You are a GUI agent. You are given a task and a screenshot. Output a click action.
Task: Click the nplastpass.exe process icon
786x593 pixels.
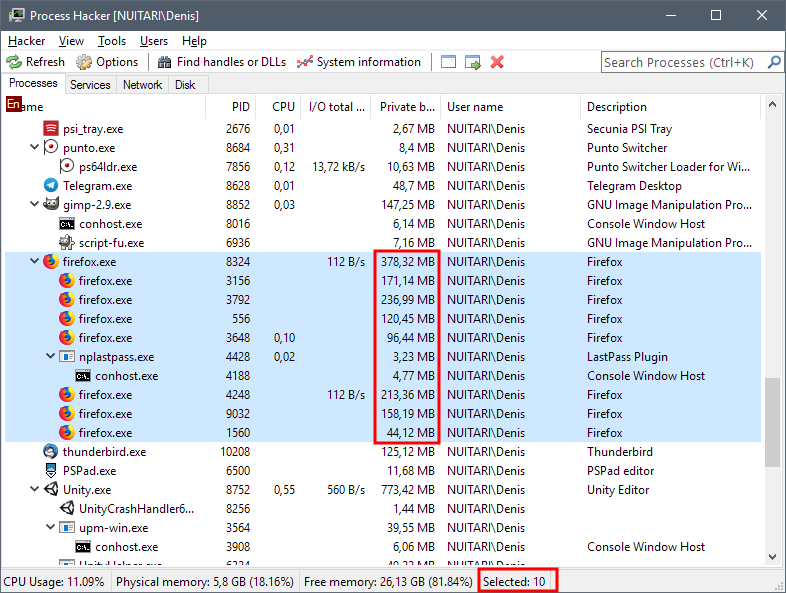67,356
